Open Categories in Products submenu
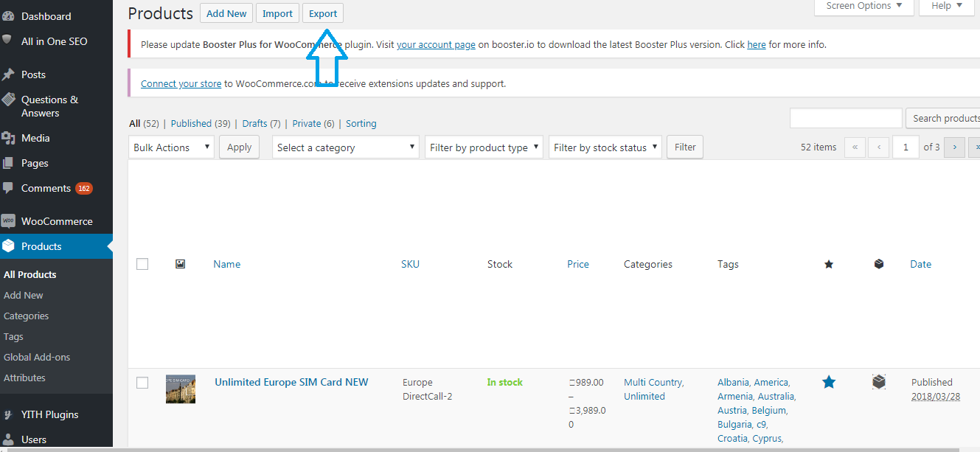Viewport: 980px width, 452px height. 27,316
